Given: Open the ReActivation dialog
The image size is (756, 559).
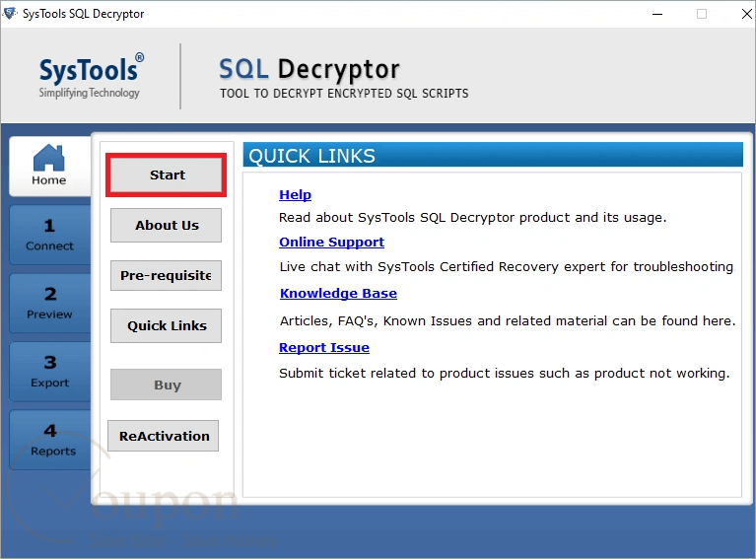Looking at the screenshot, I should (x=164, y=436).
